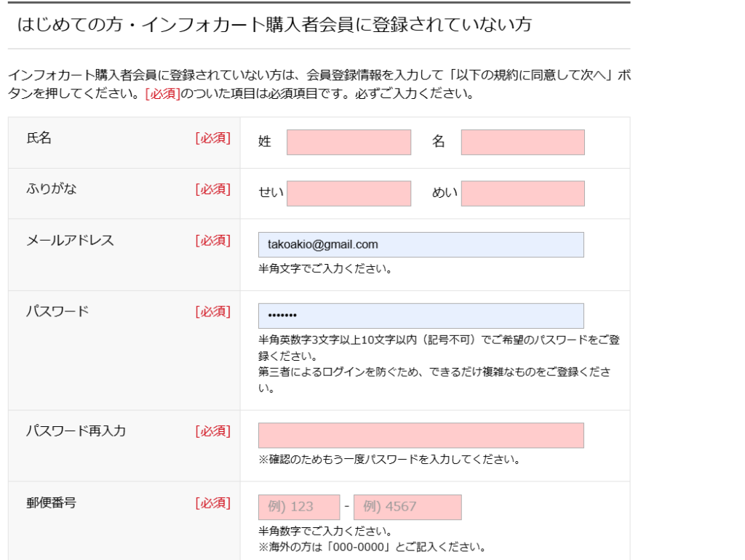Click the 氏名 row label

[x=39, y=138]
